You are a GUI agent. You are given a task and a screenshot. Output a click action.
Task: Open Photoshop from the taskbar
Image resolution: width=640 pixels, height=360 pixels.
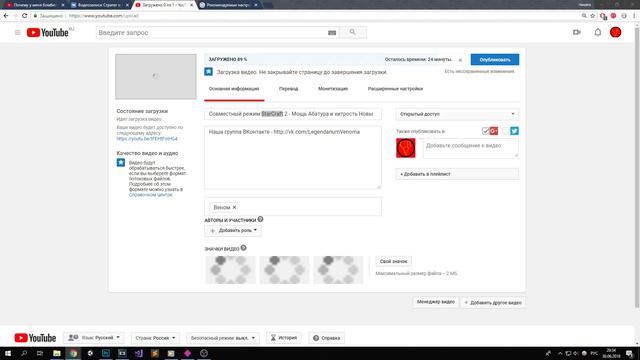pyautogui.click(x=106, y=353)
